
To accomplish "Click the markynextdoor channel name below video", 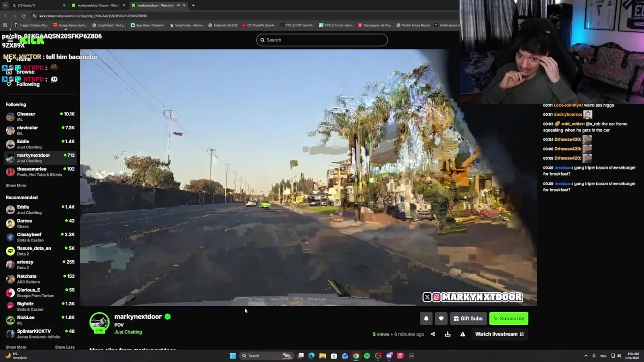I will [x=138, y=317].
